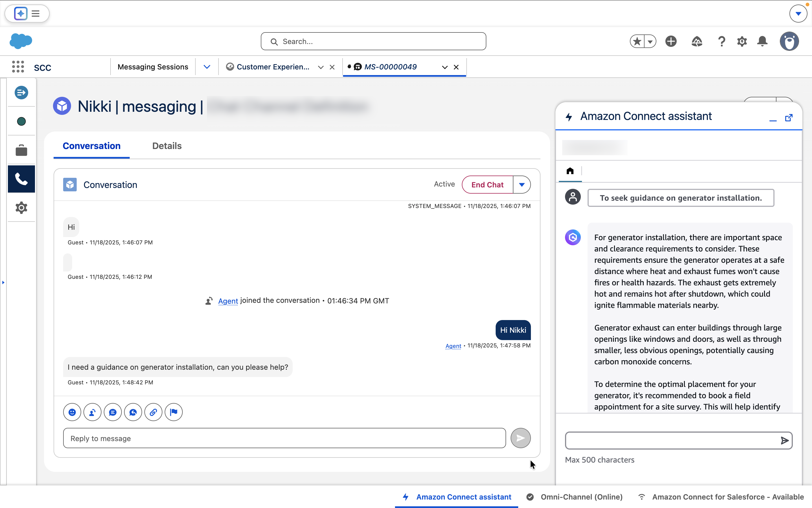
Task: Close the MS-00000049 tab
Action: 456,67
